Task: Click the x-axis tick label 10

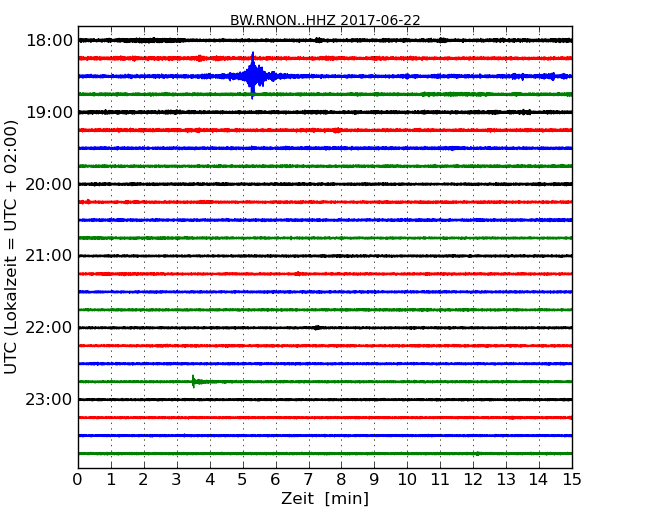Action: (407, 480)
